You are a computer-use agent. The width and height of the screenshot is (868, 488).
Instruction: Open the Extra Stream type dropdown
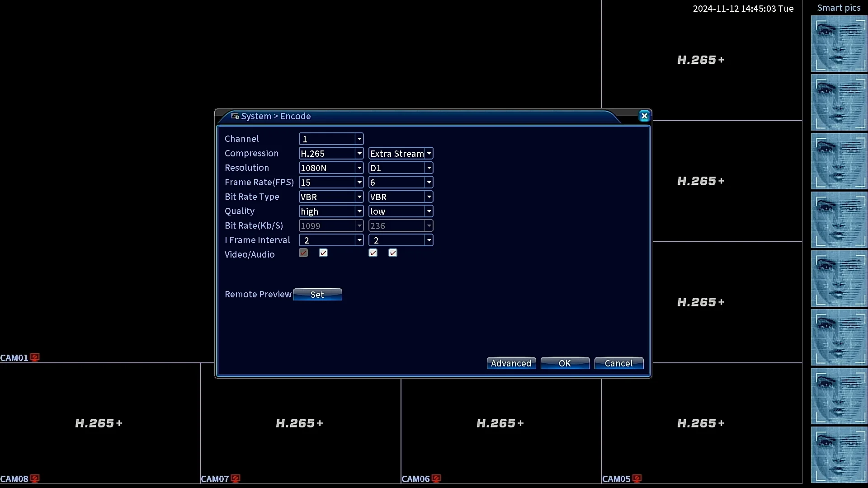pos(429,154)
